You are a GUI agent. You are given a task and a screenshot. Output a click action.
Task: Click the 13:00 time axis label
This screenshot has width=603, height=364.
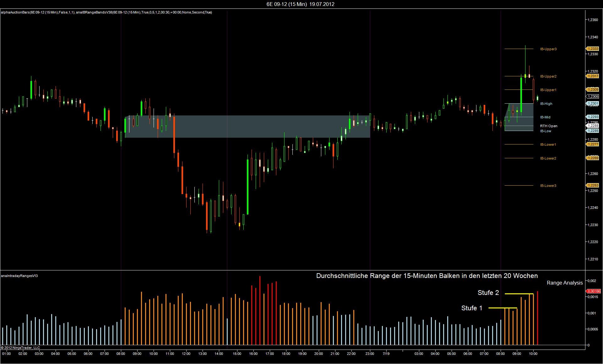click(x=203, y=354)
